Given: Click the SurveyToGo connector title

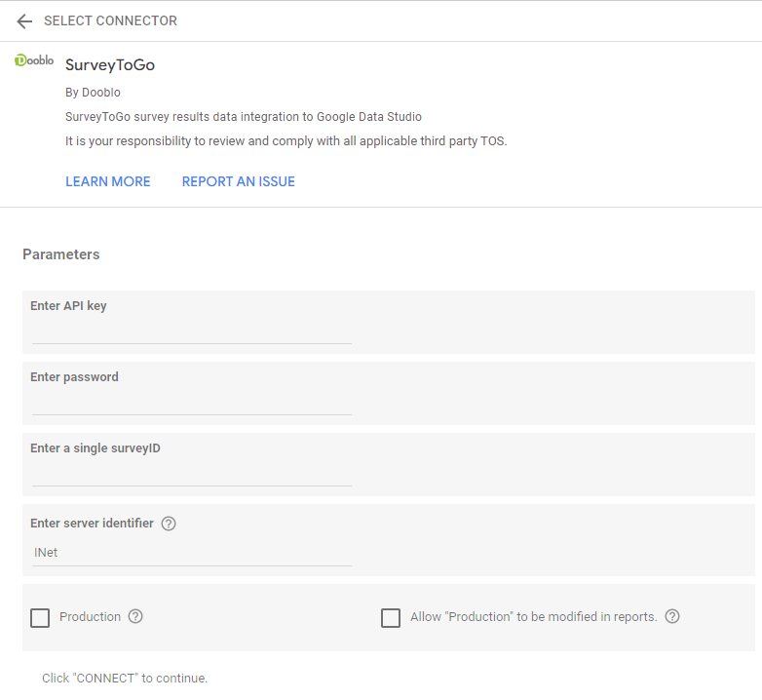Looking at the screenshot, I should coord(110,65).
